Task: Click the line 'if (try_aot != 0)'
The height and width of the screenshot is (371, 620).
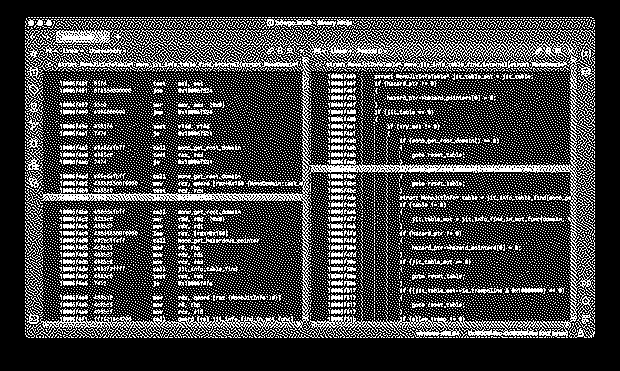Action: click(413, 127)
